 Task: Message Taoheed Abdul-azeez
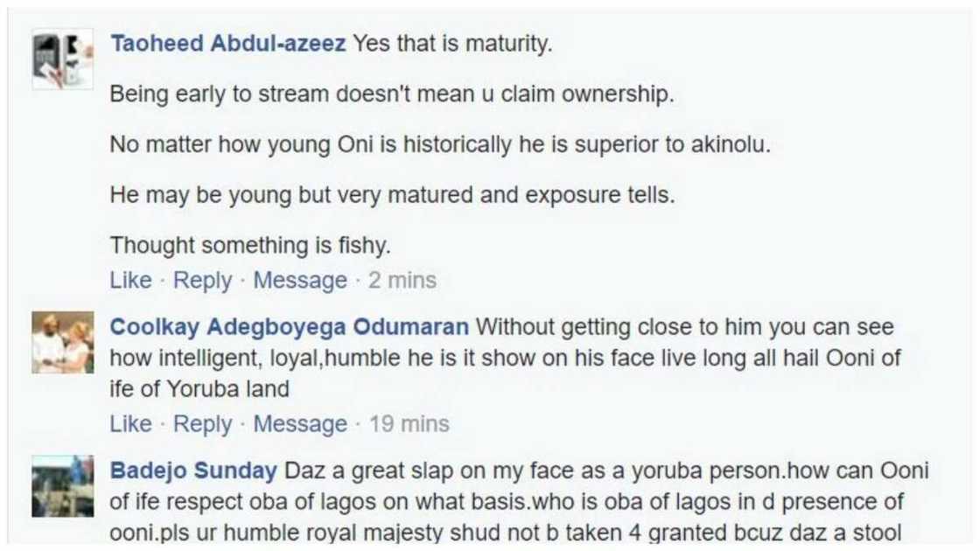pyautogui.click(x=299, y=280)
